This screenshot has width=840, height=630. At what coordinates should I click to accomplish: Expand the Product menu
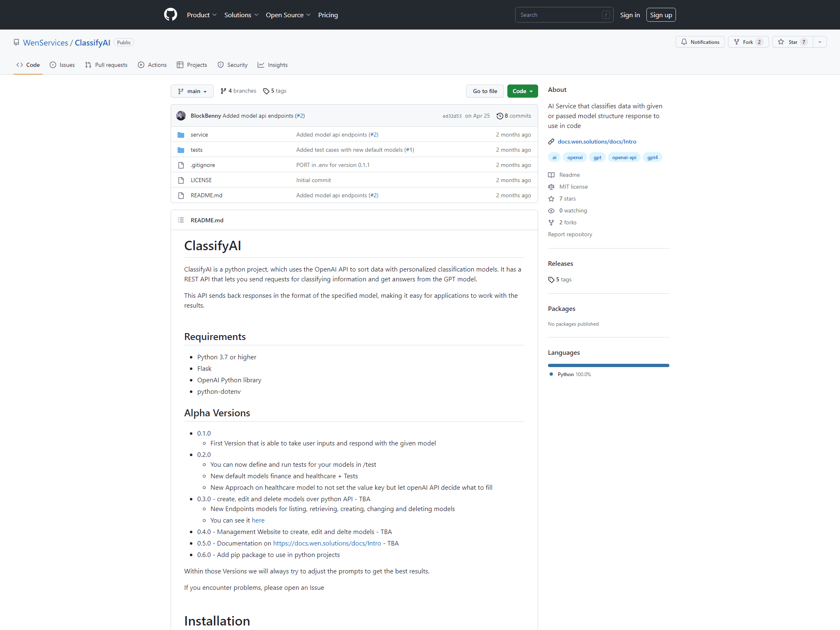[202, 15]
